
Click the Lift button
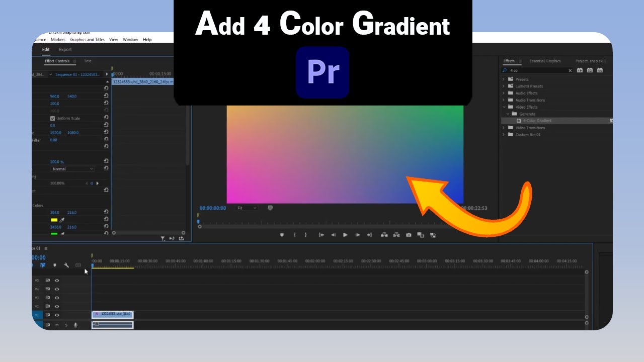(x=384, y=235)
